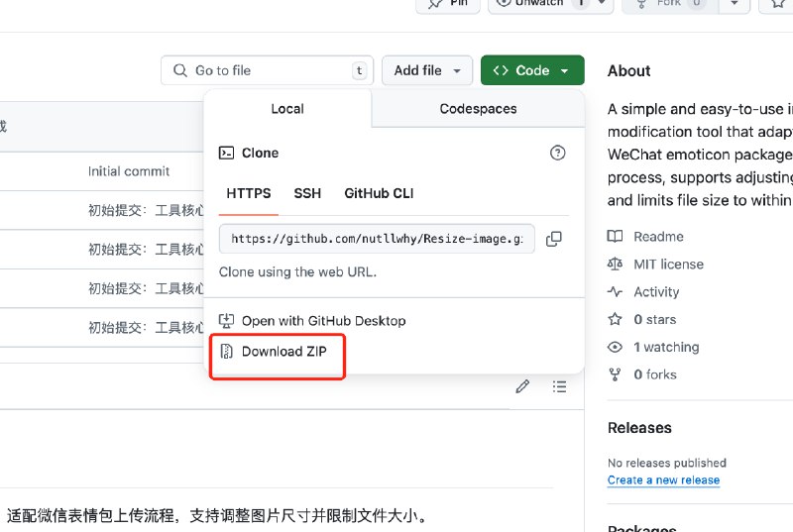Click the magnifier icon in Go to file
Image resolution: width=793 pixels, height=532 pixels.
[x=180, y=70]
